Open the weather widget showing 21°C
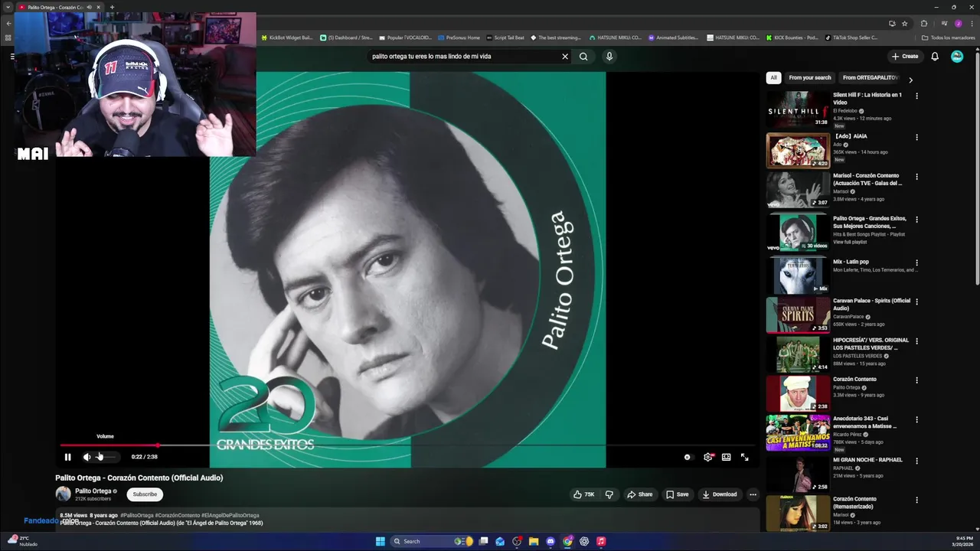 click(x=21, y=541)
